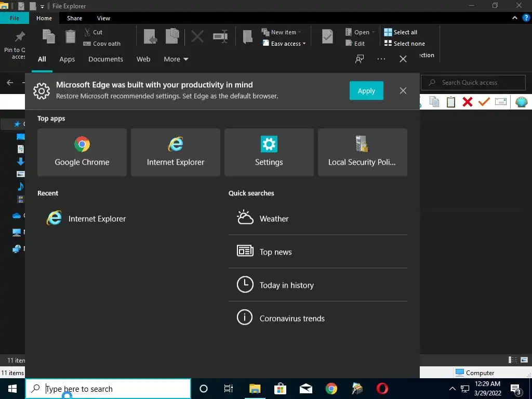Select Music note in navigation pane

21,187
